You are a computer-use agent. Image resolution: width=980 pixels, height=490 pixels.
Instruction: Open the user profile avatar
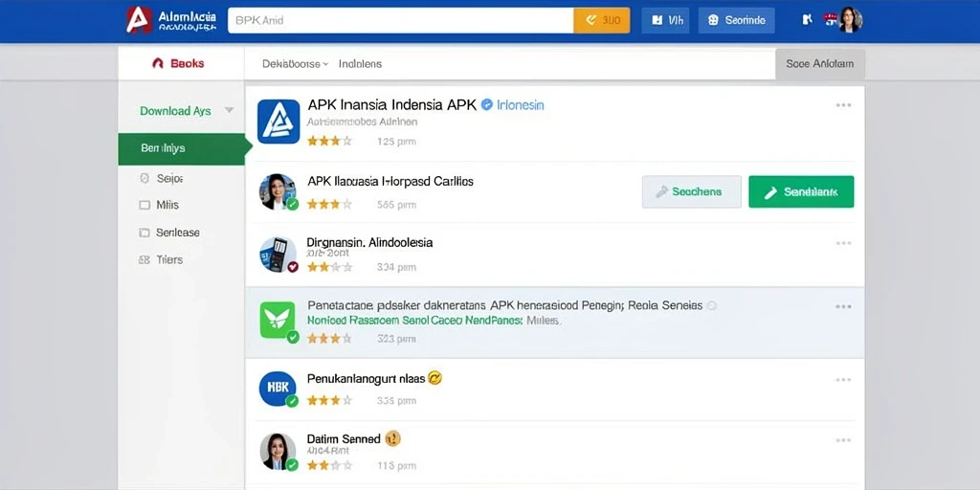coord(850,20)
